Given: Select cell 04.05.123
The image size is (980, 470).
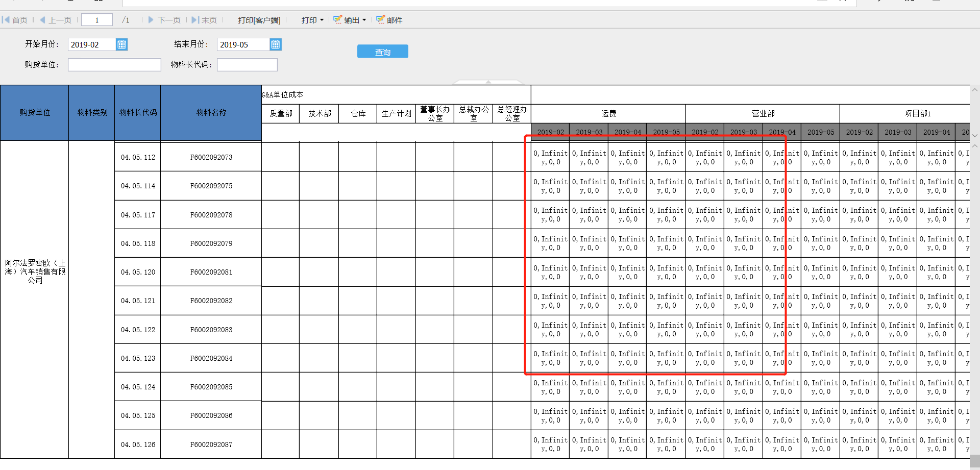Looking at the screenshot, I should click(138, 358).
